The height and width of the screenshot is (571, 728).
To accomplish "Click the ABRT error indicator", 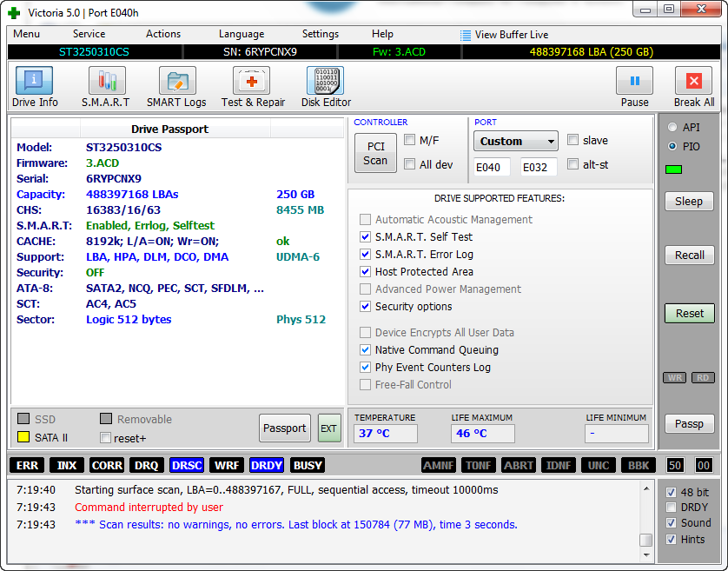I will pyautogui.click(x=519, y=465).
